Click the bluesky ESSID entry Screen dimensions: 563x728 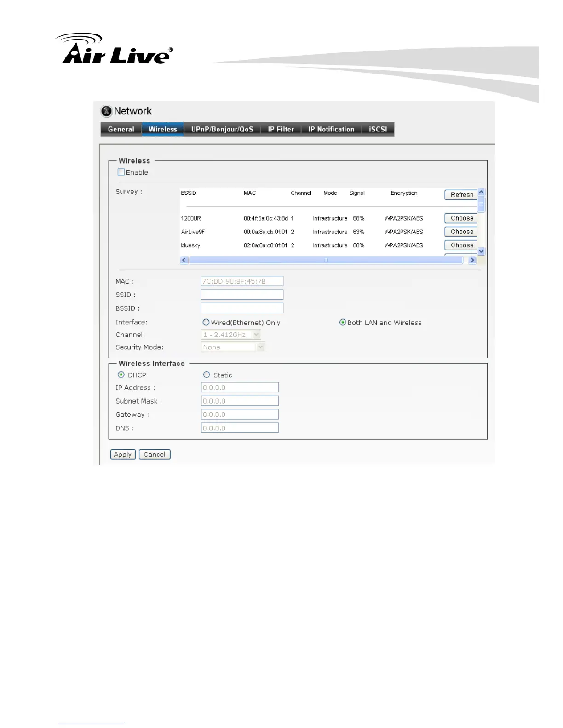point(190,245)
